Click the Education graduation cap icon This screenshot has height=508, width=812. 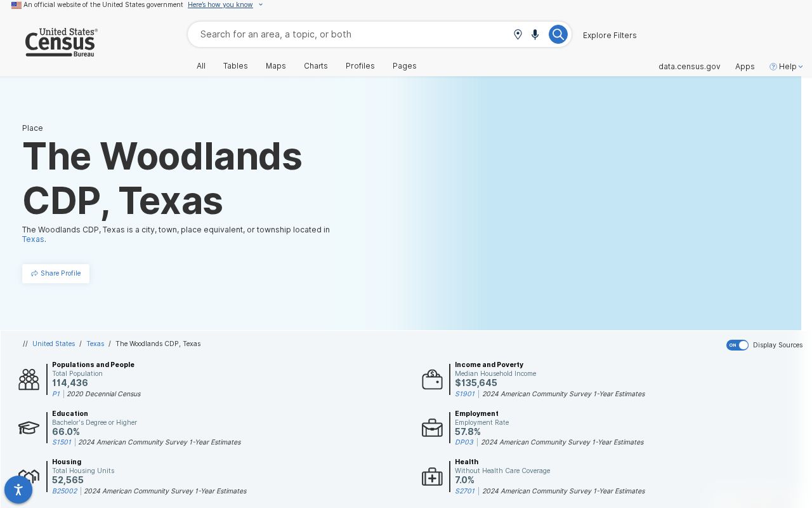click(x=29, y=427)
